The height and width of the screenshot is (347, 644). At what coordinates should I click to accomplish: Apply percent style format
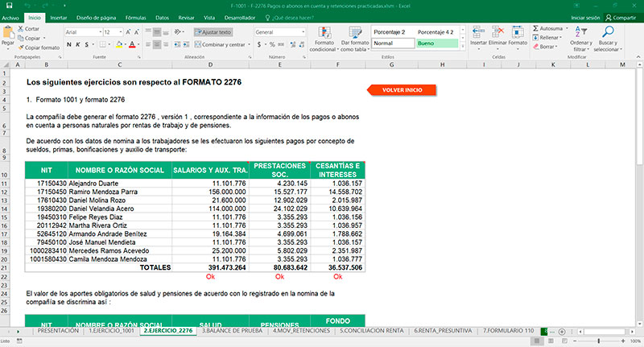click(272, 44)
